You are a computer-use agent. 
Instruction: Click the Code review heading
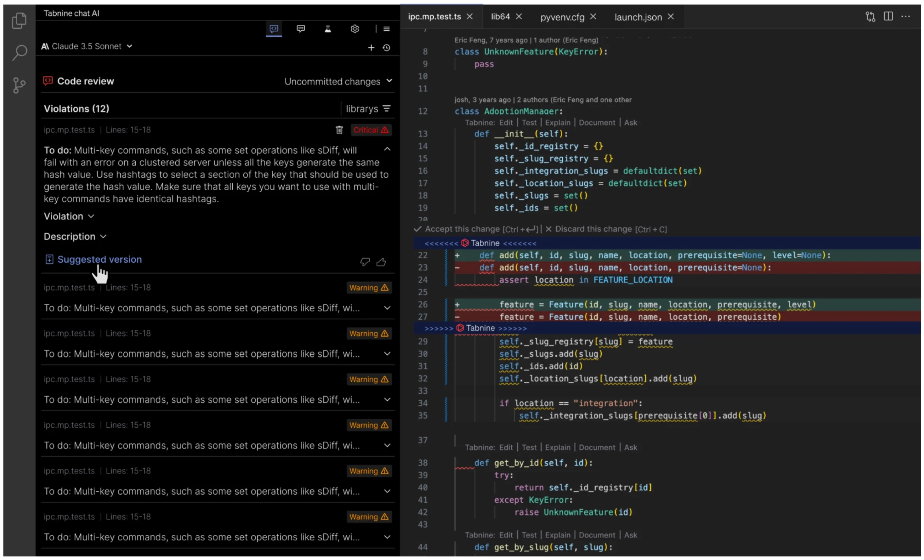click(x=85, y=81)
